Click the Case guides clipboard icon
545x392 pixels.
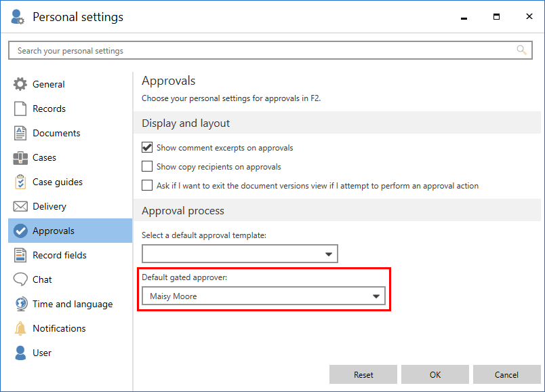[20, 182]
